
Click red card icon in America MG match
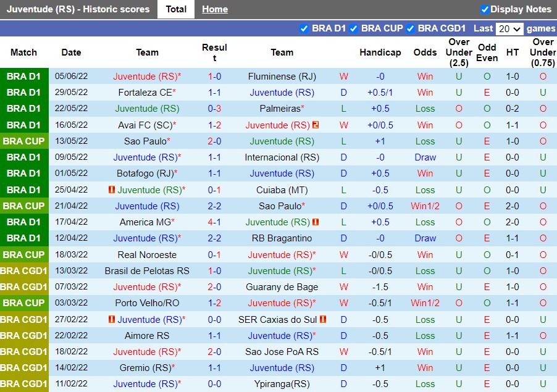pyautogui.click(x=316, y=222)
